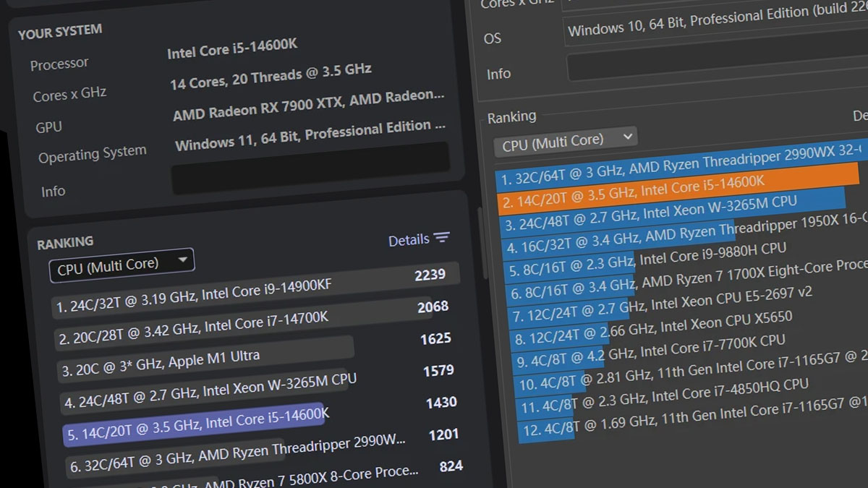Click the Windows 10 OS field in right window
The width and height of the screenshot is (868, 488).
click(x=716, y=24)
